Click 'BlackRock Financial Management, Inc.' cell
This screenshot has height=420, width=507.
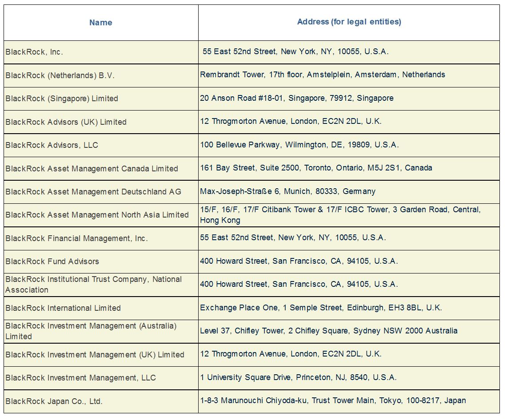[101, 238]
